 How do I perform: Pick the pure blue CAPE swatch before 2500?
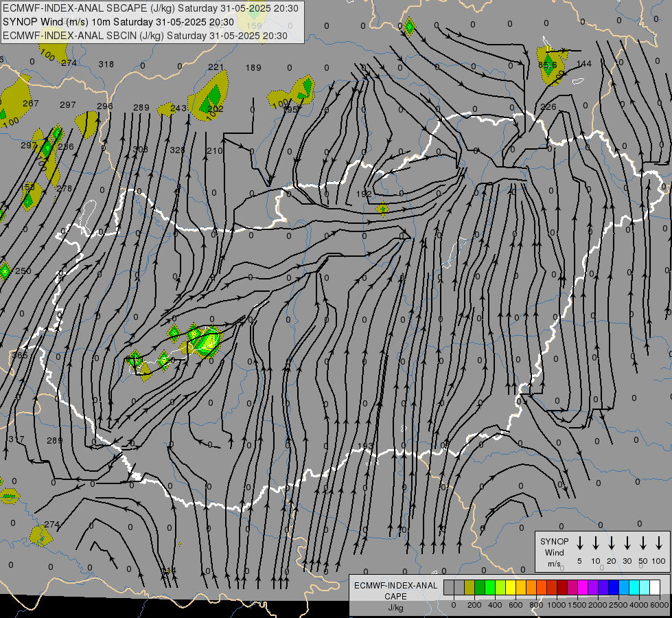click(613, 587)
